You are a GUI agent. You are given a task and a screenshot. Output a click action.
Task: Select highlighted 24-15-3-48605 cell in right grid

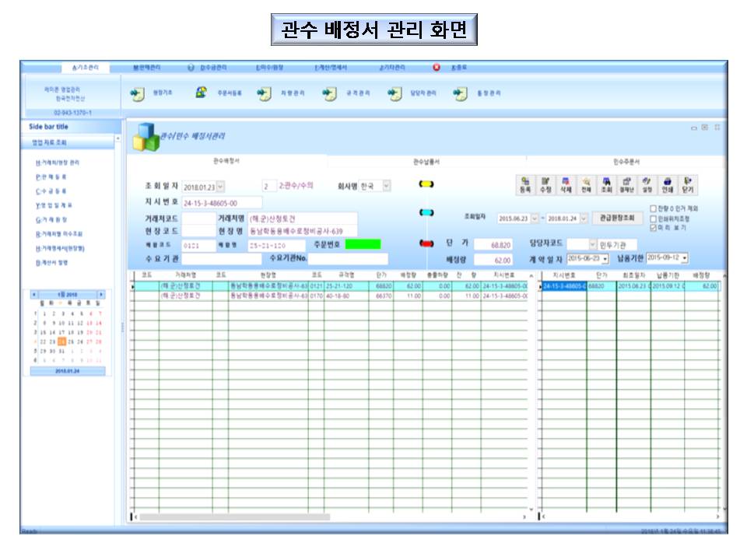pos(564,286)
